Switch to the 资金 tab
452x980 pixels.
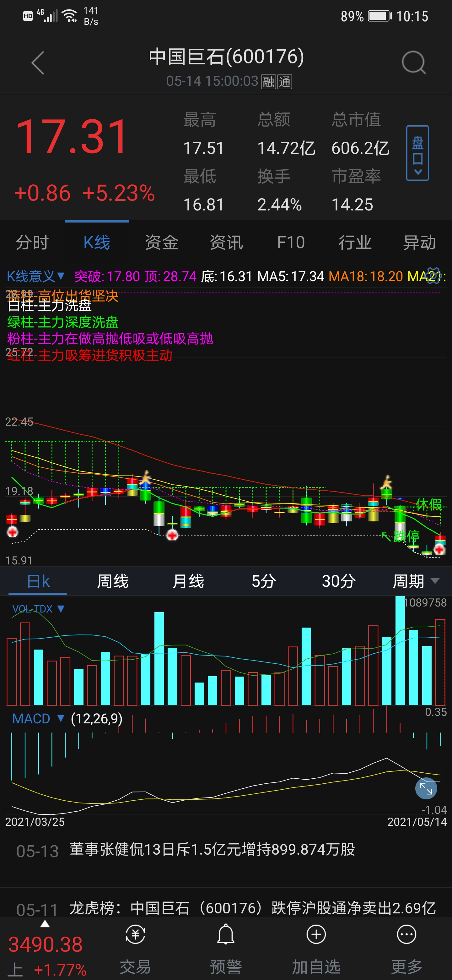click(x=162, y=242)
